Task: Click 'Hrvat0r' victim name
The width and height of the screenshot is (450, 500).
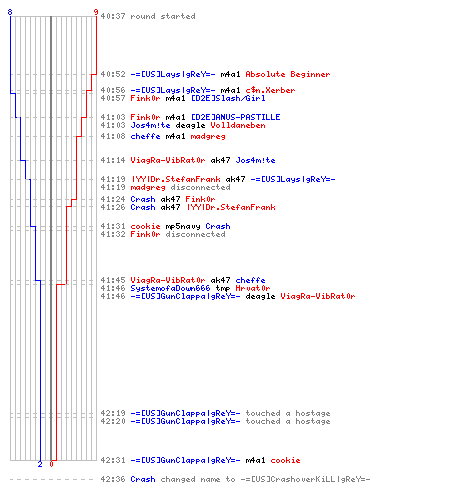Action: pyautogui.click(x=253, y=288)
